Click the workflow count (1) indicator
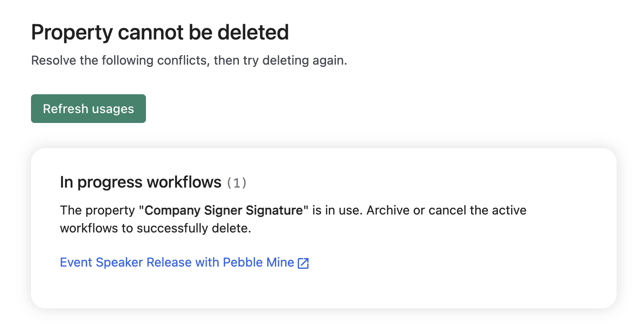644x333 pixels. 237,183
